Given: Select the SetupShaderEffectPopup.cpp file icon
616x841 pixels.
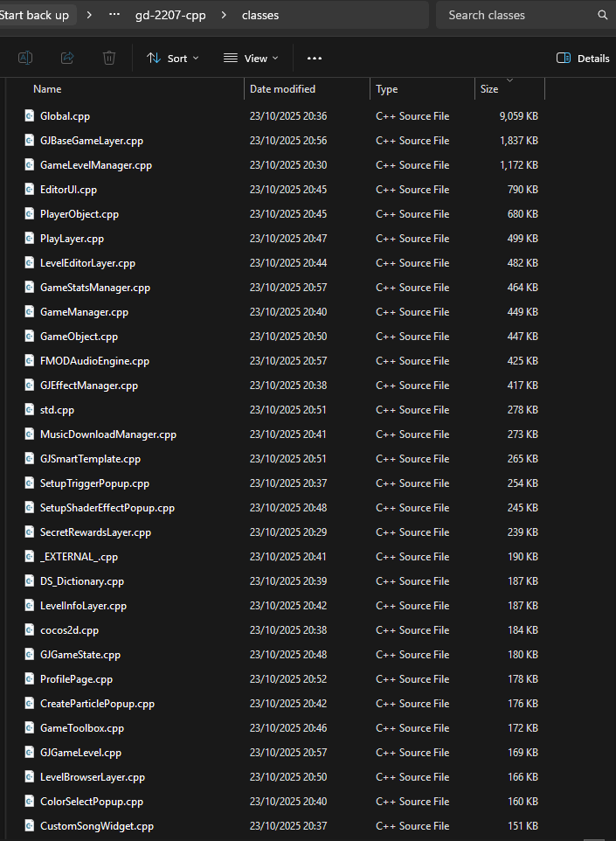Looking at the screenshot, I should point(30,508).
